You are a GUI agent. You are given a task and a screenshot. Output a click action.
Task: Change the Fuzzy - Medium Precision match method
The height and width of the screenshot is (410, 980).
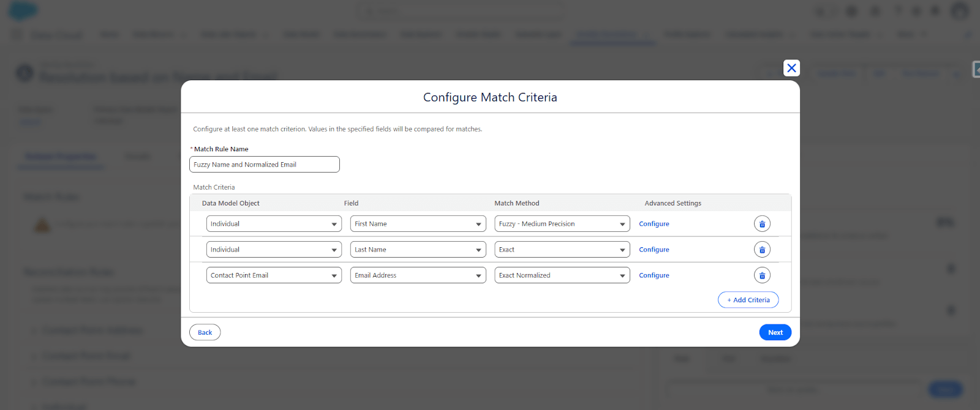pyautogui.click(x=562, y=224)
